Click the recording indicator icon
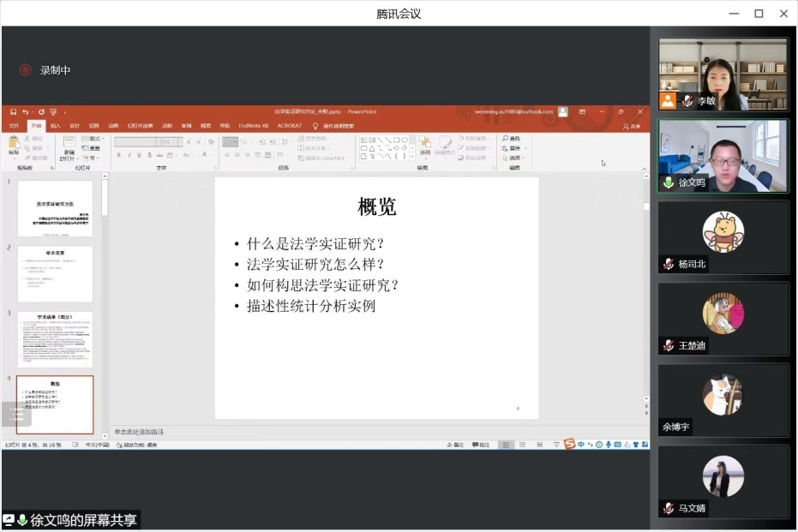The width and height of the screenshot is (798, 532). point(26,70)
